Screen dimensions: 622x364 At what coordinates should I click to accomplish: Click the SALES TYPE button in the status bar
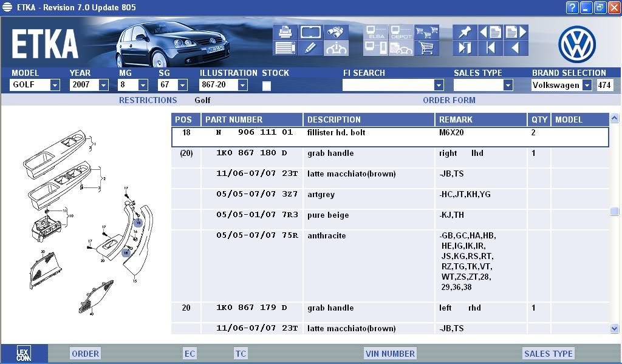(549, 354)
